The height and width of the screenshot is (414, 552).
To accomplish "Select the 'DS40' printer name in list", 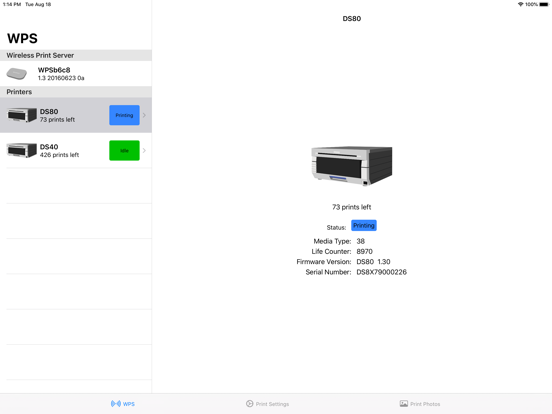I will coord(49,147).
